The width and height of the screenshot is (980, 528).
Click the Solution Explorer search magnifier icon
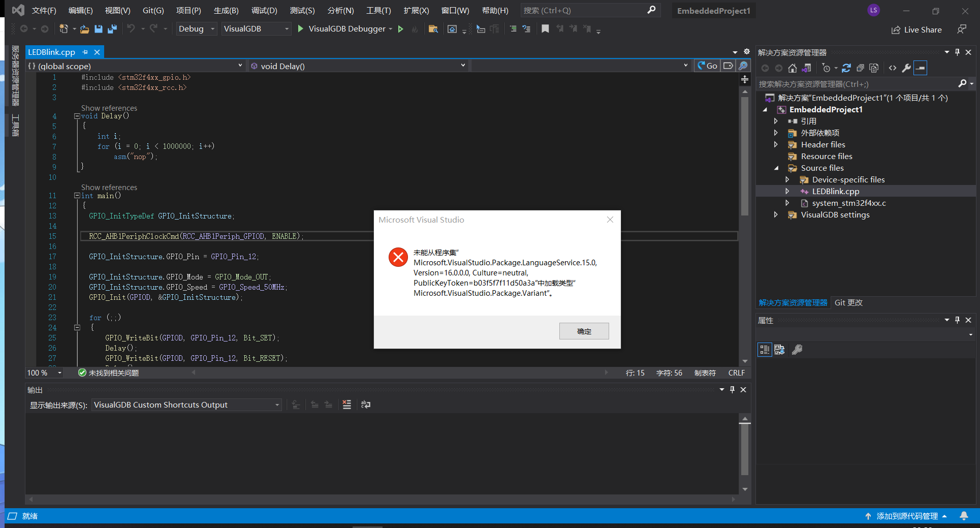tap(962, 83)
